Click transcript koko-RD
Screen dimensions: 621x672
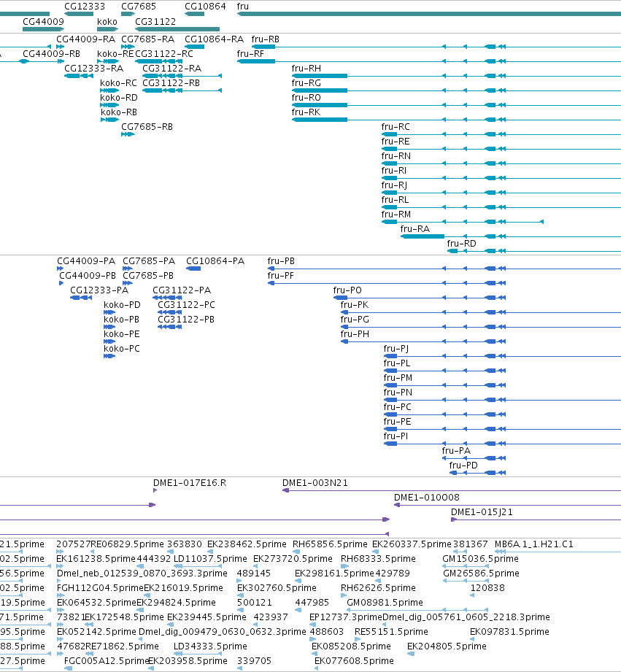tap(119, 98)
